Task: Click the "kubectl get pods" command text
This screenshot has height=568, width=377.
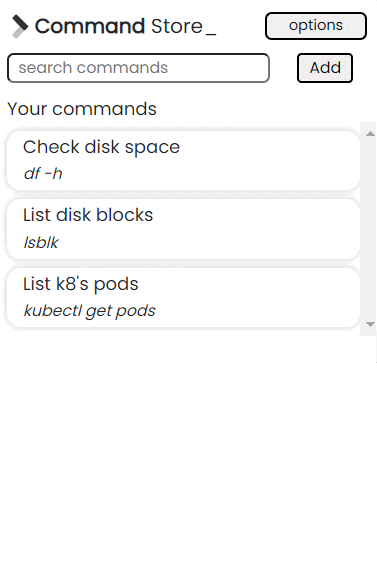Action: [89, 311]
